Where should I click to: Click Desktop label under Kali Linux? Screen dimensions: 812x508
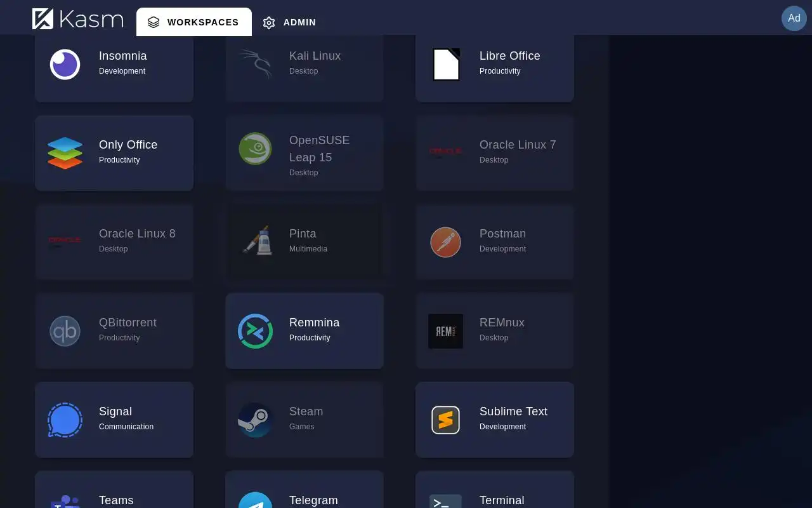click(304, 71)
